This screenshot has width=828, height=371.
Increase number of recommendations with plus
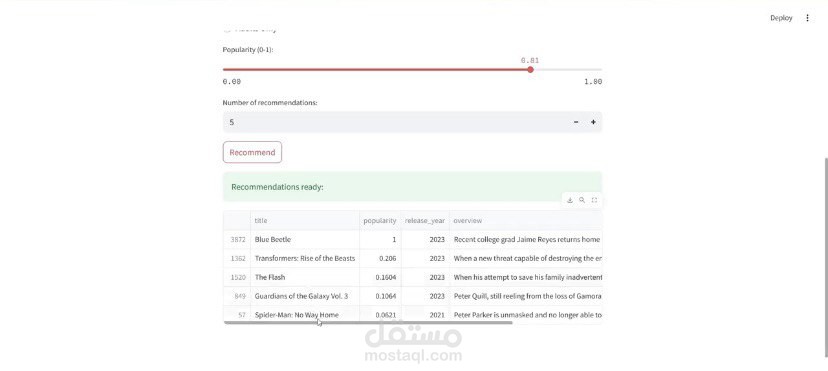(x=593, y=122)
